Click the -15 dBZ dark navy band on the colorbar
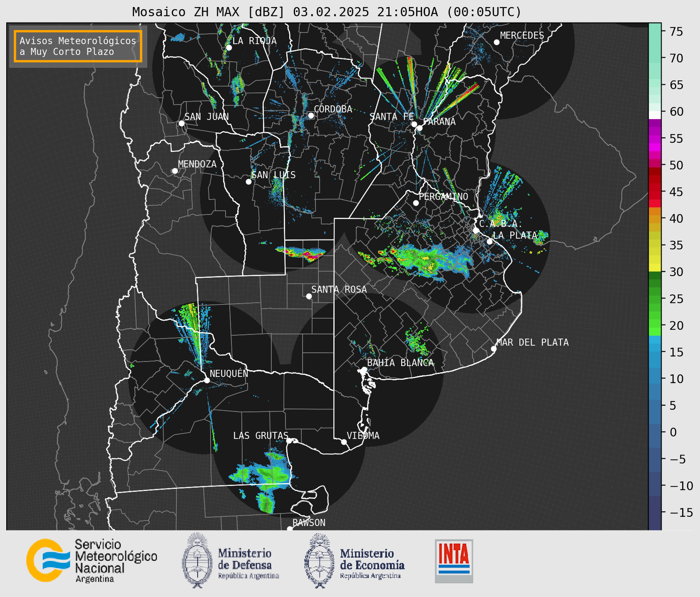This screenshot has height=597, width=700. [x=655, y=512]
